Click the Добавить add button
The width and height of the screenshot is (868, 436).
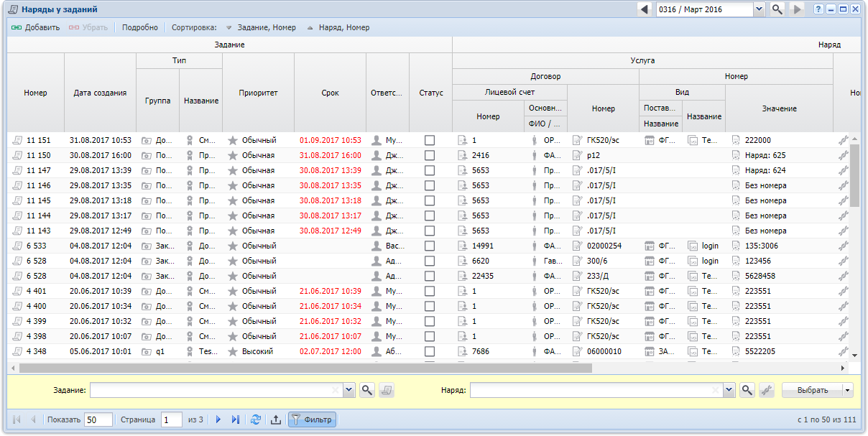click(35, 27)
